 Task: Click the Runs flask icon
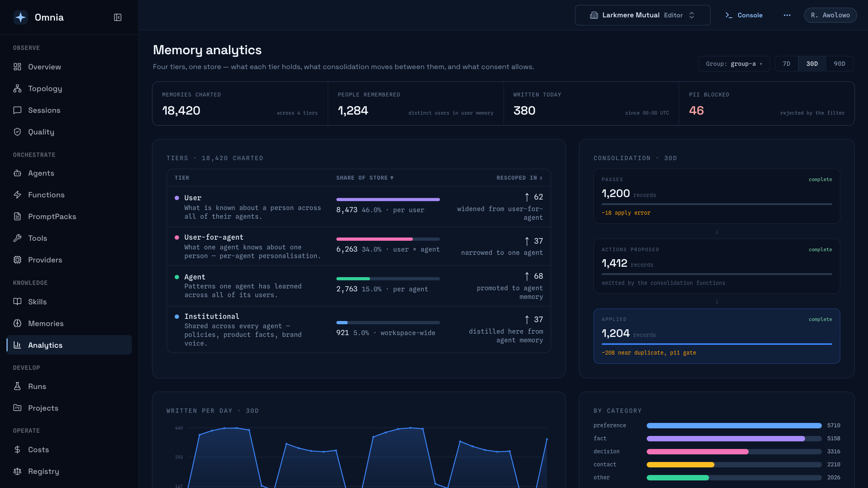pyautogui.click(x=17, y=386)
